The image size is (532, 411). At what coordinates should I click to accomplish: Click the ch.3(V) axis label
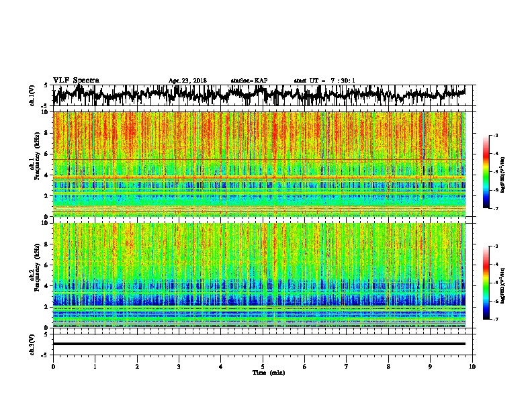32,345
